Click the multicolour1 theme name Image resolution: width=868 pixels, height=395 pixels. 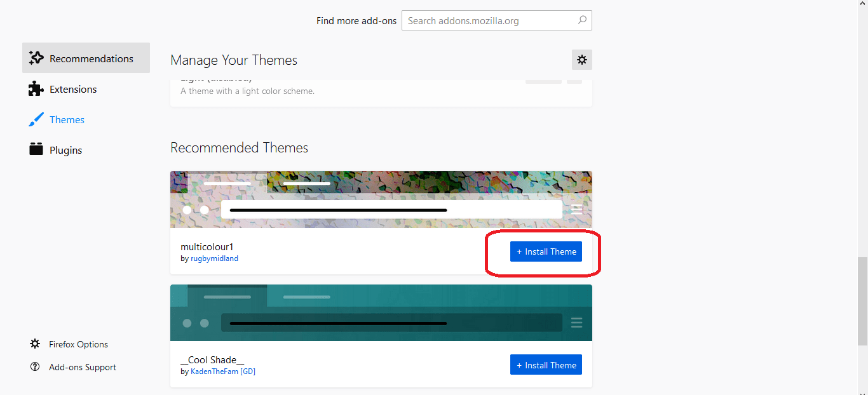pos(207,246)
